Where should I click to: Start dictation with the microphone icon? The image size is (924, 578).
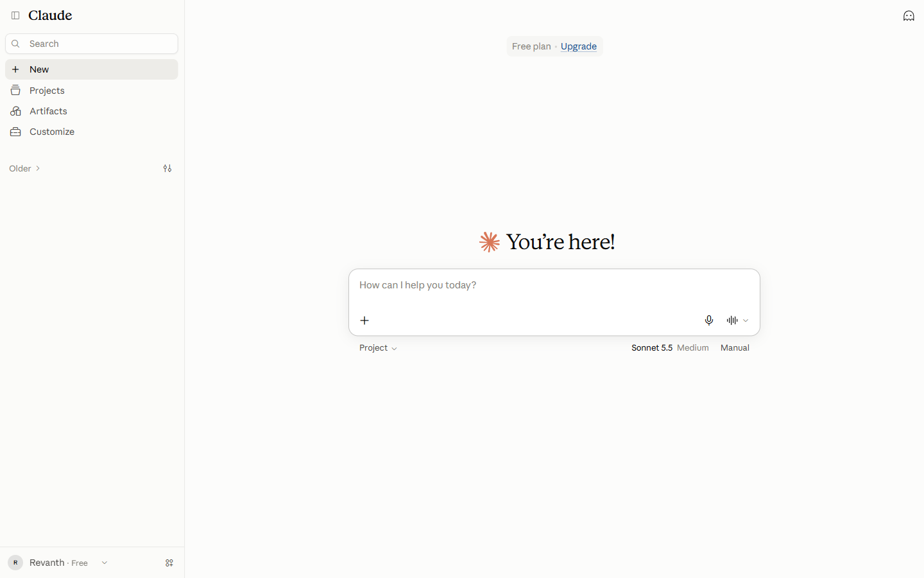(x=709, y=320)
